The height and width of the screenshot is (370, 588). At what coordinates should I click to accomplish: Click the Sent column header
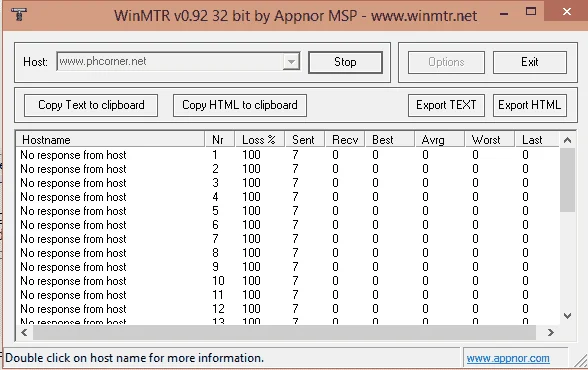[305, 140]
